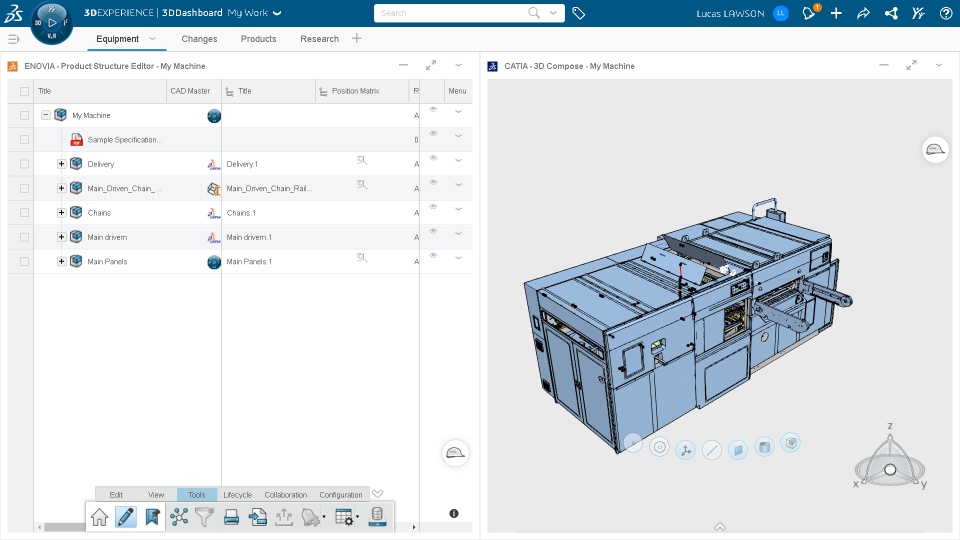This screenshot has width=960, height=540.
Task: Select the cube assembly tool in 3D Compose
Action: tap(791, 443)
